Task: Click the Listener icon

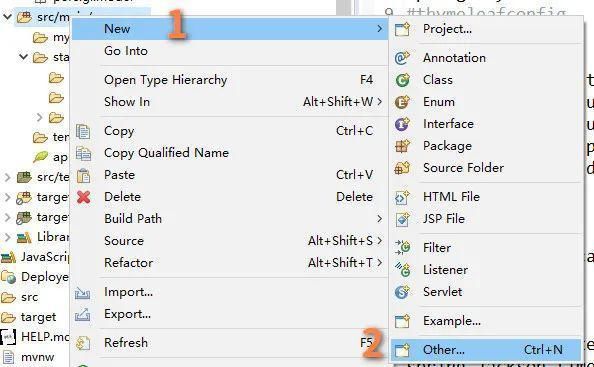Action: point(402,270)
